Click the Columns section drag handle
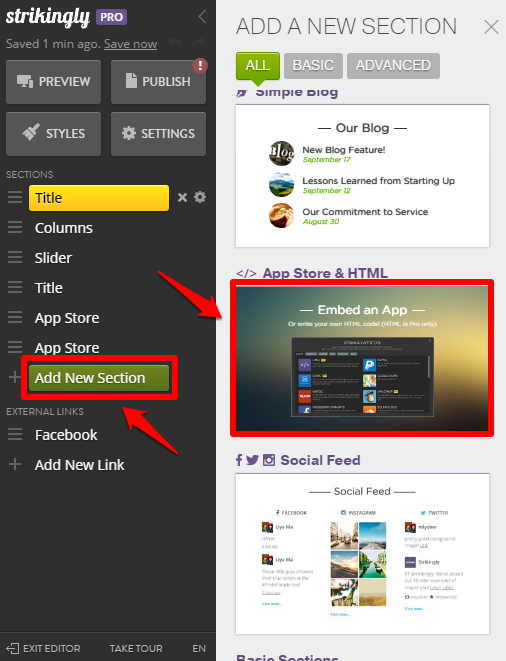 coord(15,228)
